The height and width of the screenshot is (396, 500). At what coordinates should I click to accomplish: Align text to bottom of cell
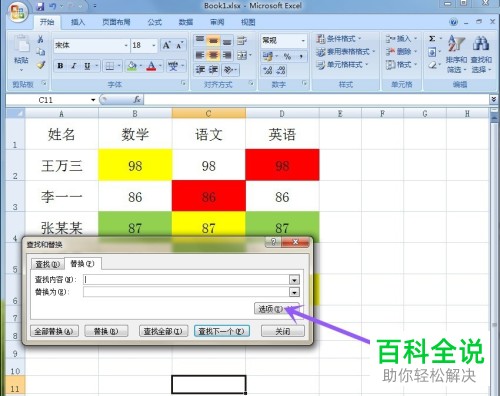[x=227, y=40]
